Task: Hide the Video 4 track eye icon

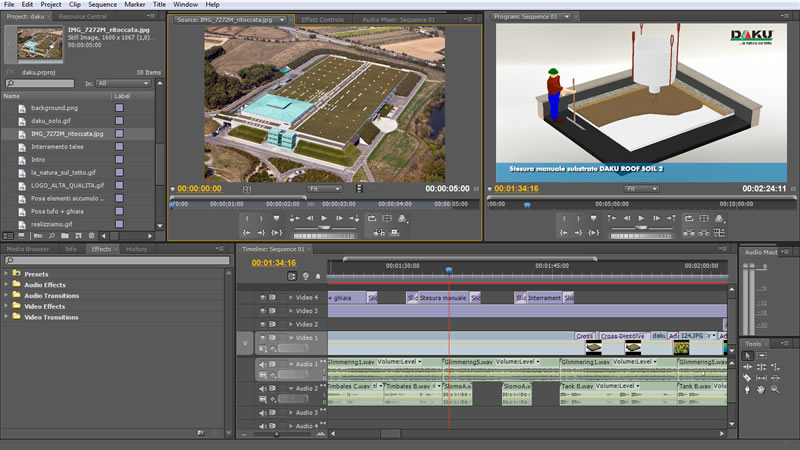Action: (263, 297)
